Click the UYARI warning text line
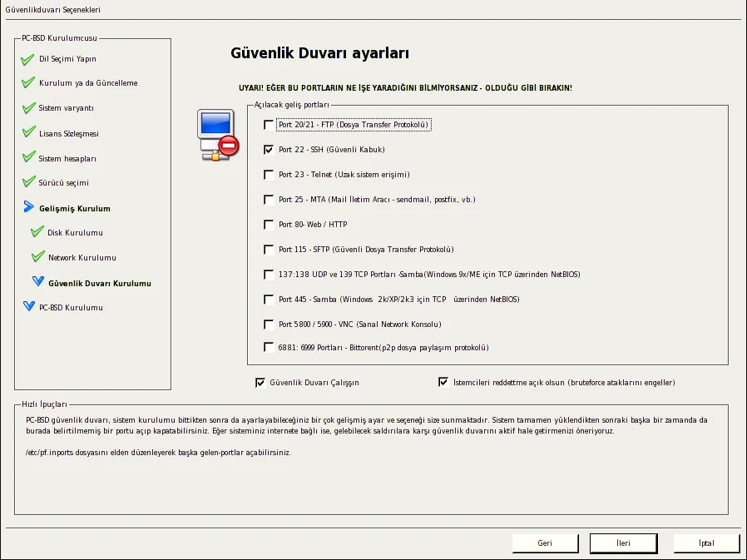 pos(405,88)
